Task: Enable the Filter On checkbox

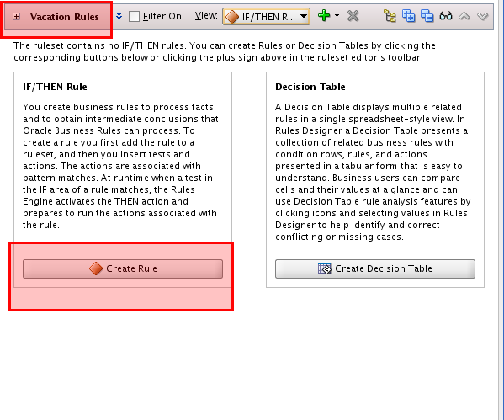Action: pyautogui.click(x=134, y=16)
